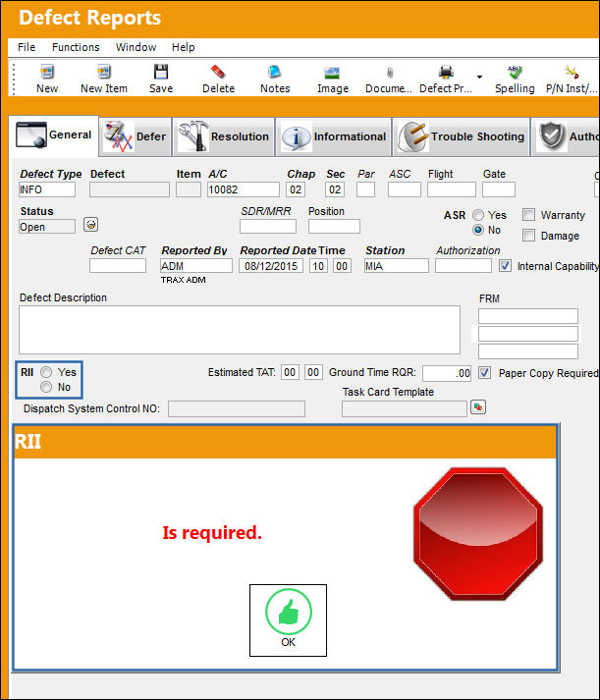This screenshot has width=600, height=700.
Task: Enable the Damage checkbox
Action: pos(528,236)
